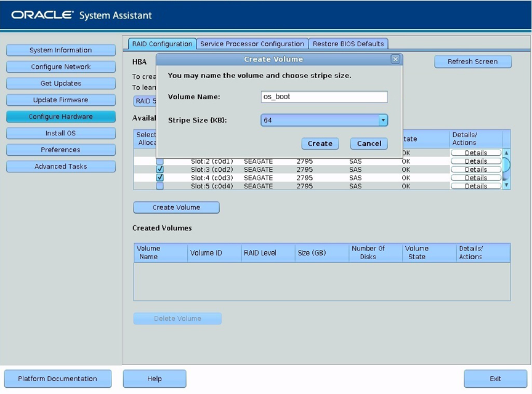The height and width of the screenshot is (394, 532).
Task: Uncheck the Slot:4 (c0d3) disk checkbox
Action: (160, 177)
